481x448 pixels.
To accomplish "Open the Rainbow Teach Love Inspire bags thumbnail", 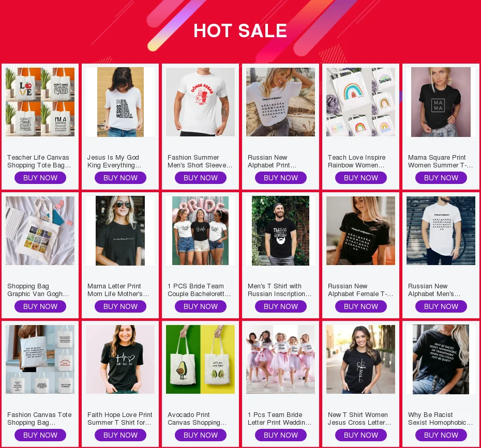I will 361,102.
